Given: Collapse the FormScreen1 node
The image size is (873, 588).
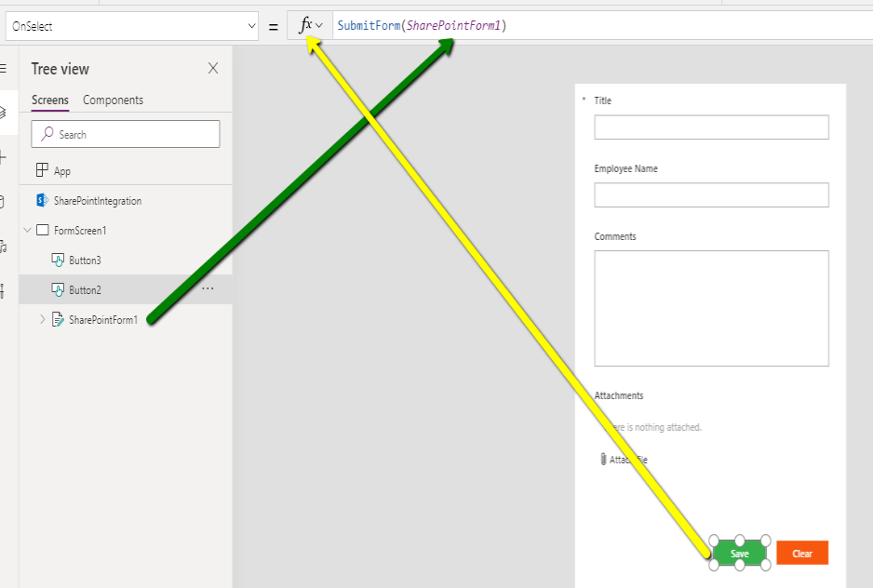Looking at the screenshot, I should tap(27, 230).
